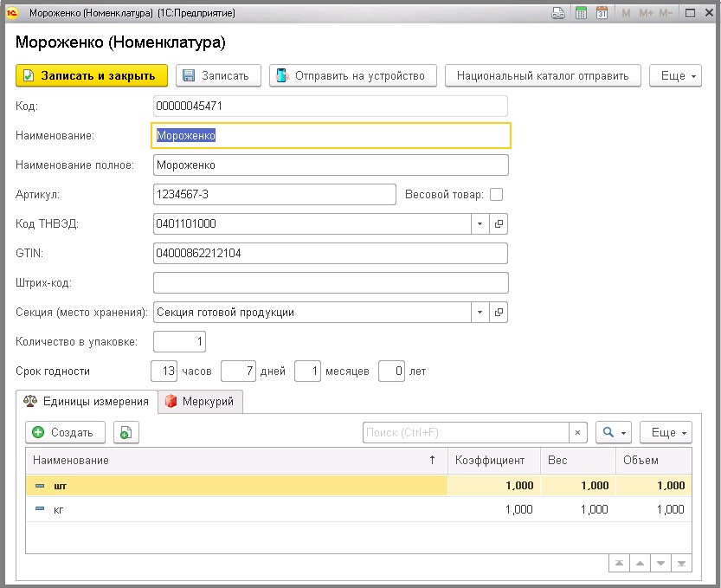
Task: Open the Секция linked record icon
Action: pos(499,313)
